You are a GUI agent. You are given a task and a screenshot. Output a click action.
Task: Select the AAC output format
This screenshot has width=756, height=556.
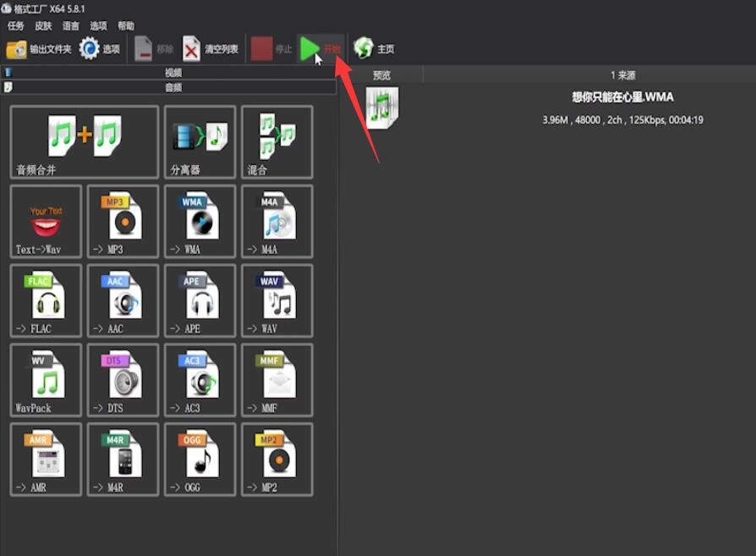(123, 300)
